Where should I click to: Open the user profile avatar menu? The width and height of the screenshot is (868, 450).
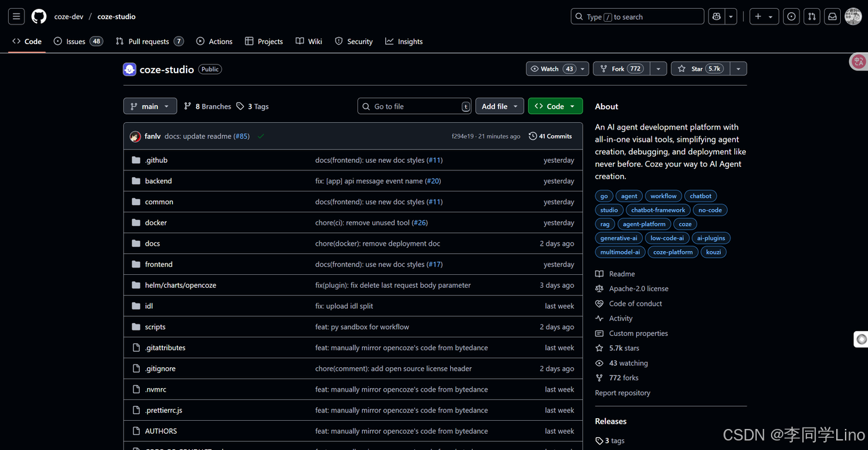[x=853, y=16]
